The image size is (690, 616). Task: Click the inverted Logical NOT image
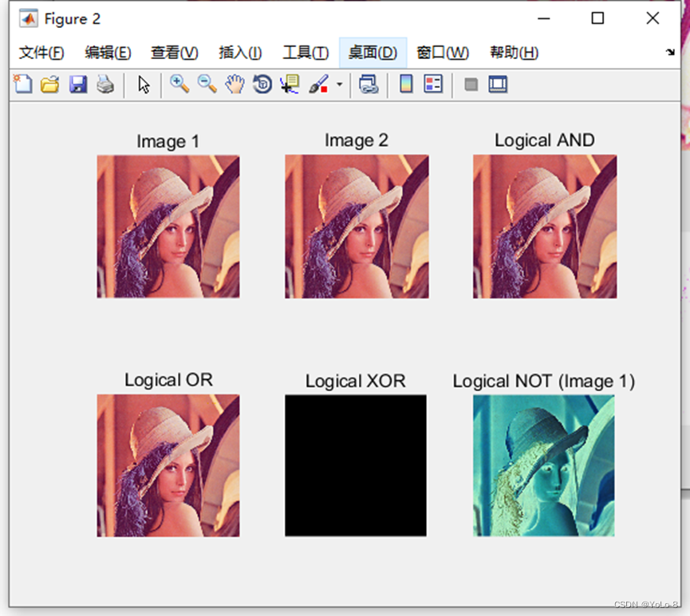click(x=544, y=465)
